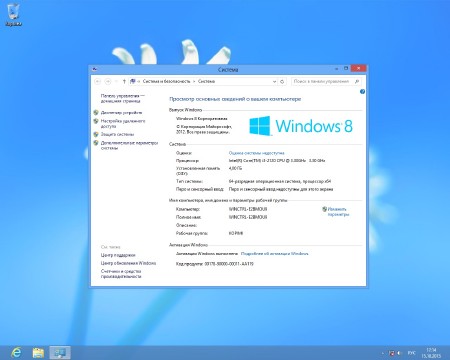Click the heading "Просмотр основных сведений о вашем компьютере"
Screen dimensions: 450x360
(235, 99)
